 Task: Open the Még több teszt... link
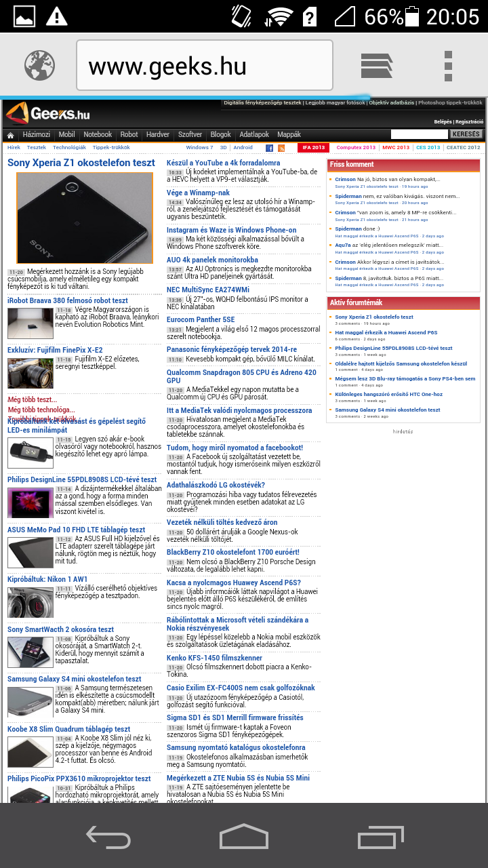click(x=33, y=400)
